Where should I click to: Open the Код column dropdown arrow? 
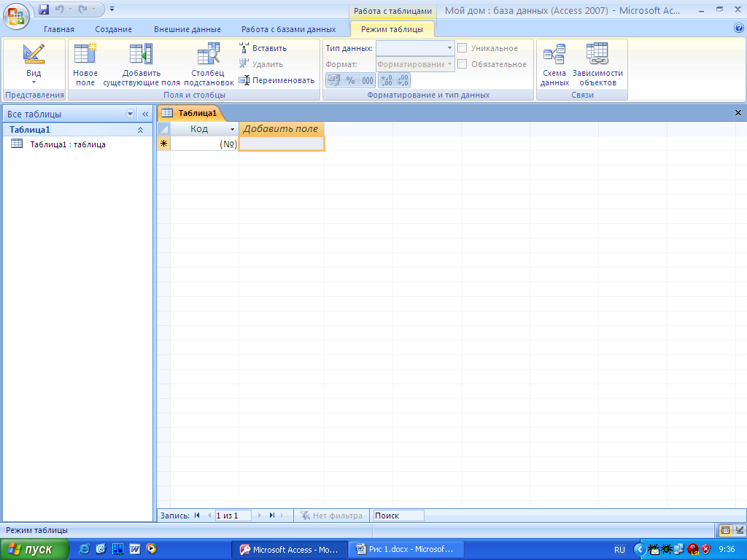(233, 129)
